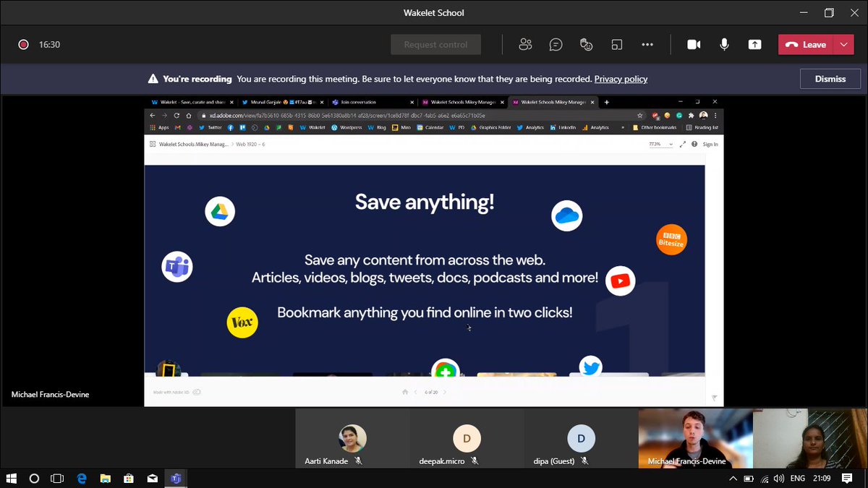Click the warning icon in recording banner
Screen dimensions: 868x488
coord(153,79)
